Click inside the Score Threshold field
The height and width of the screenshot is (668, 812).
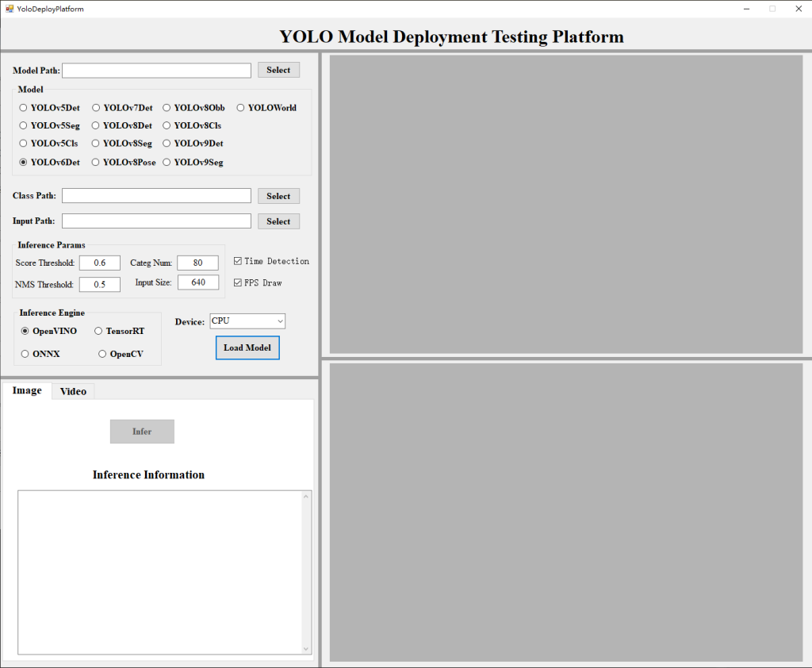tap(99, 262)
